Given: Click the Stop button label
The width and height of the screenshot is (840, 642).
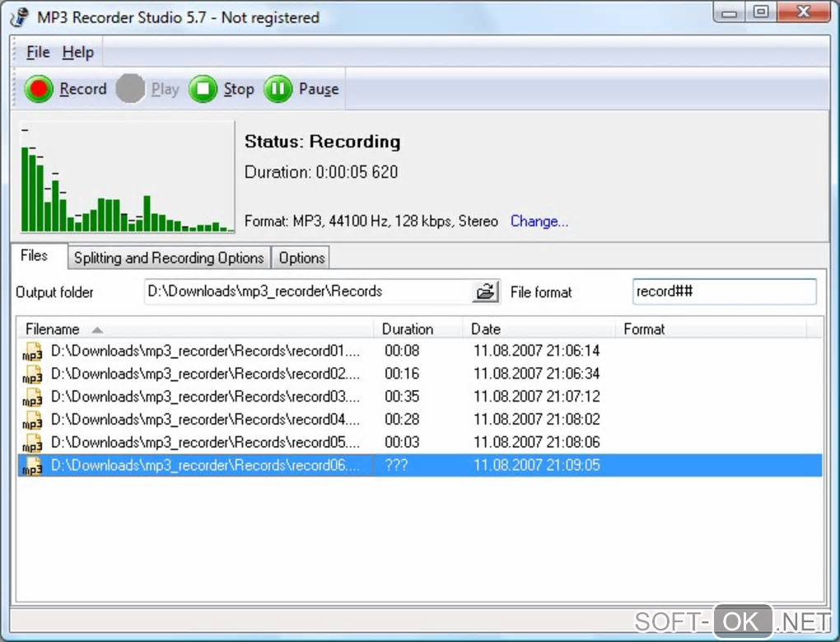Looking at the screenshot, I should pyautogui.click(x=239, y=89).
